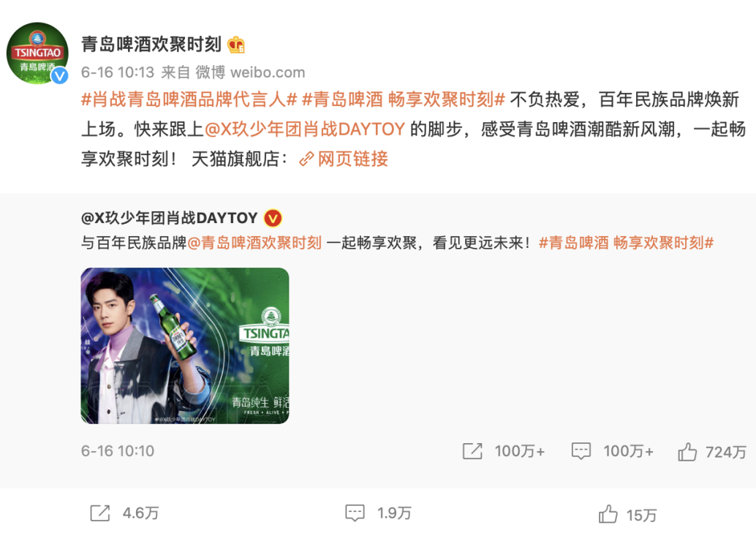
Task: Click the blue verified badge on avatar
Action: pyautogui.click(x=60, y=75)
